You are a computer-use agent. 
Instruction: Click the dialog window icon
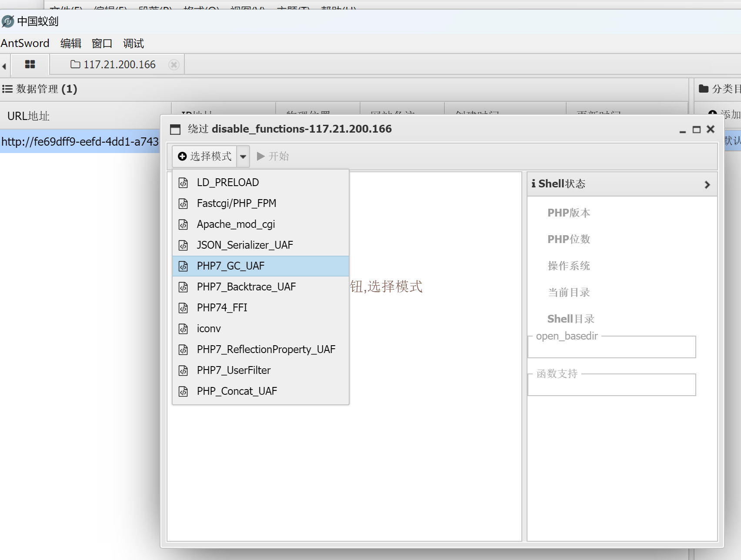pyautogui.click(x=175, y=130)
